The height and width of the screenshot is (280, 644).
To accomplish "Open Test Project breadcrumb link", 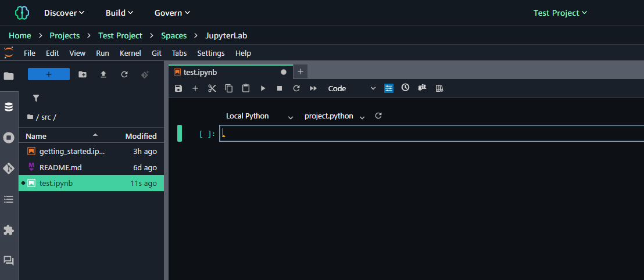I will tap(120, 35).
